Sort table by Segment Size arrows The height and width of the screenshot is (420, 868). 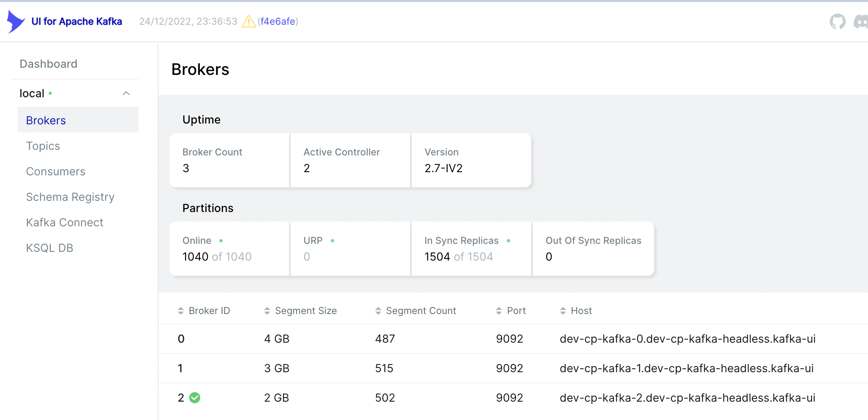click(267, 311)
